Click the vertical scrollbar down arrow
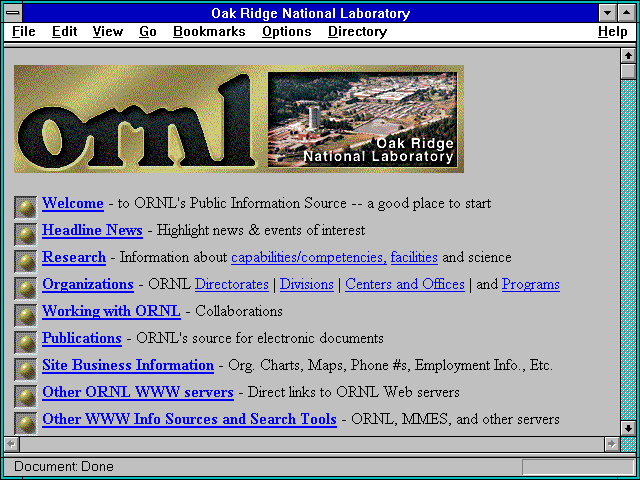 [x=628, y=428]
